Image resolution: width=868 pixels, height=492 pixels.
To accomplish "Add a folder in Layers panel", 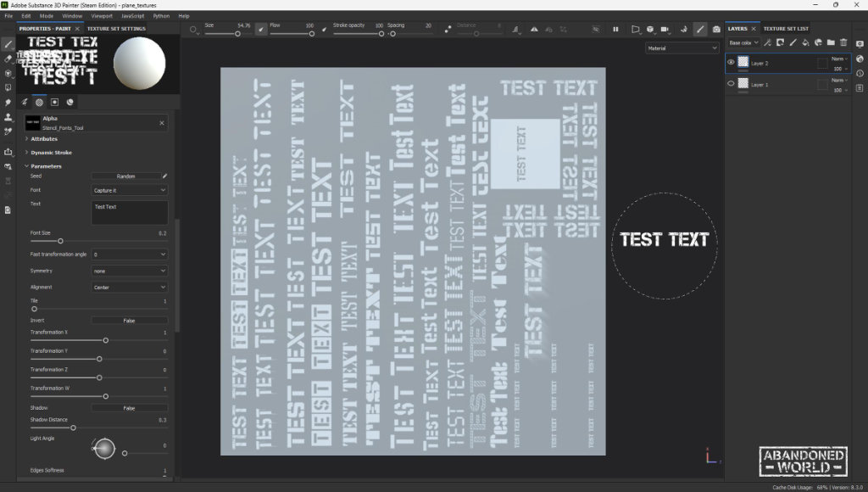I will (831, 42).
